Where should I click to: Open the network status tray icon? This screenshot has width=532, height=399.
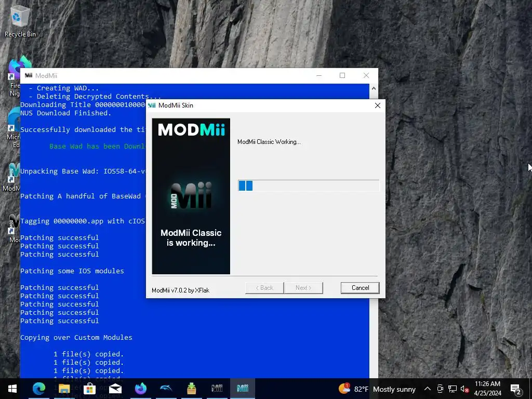tap(453, 389)
